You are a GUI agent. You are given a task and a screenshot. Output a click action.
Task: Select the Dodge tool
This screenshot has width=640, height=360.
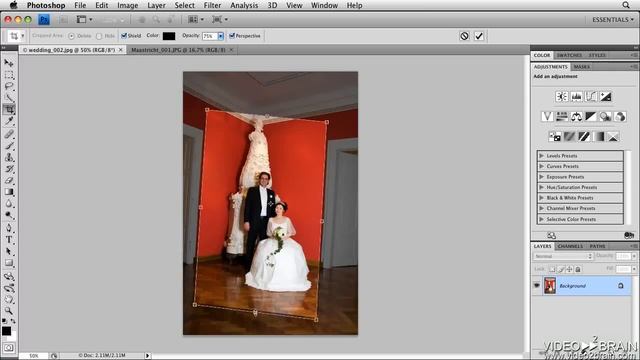tap(9, 215)
